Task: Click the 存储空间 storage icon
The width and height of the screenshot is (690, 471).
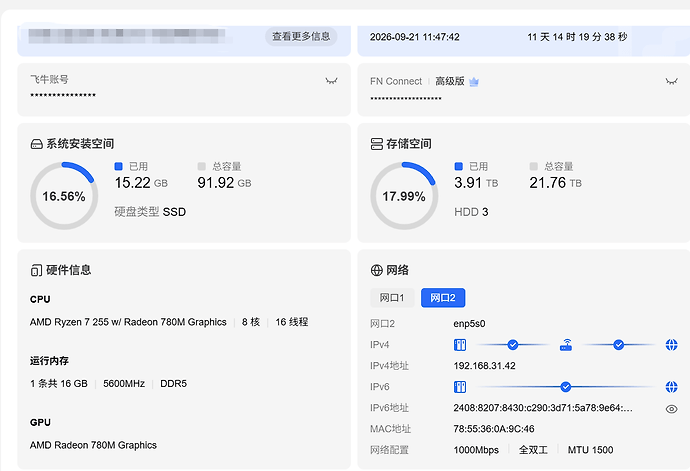Action: coord(377,144)
